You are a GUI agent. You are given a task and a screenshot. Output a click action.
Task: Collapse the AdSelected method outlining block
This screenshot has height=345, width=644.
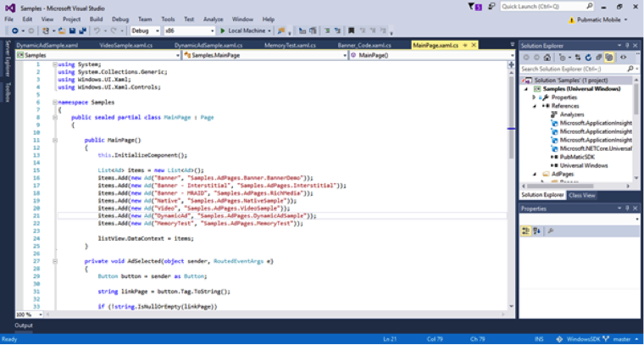pos(55,261)
